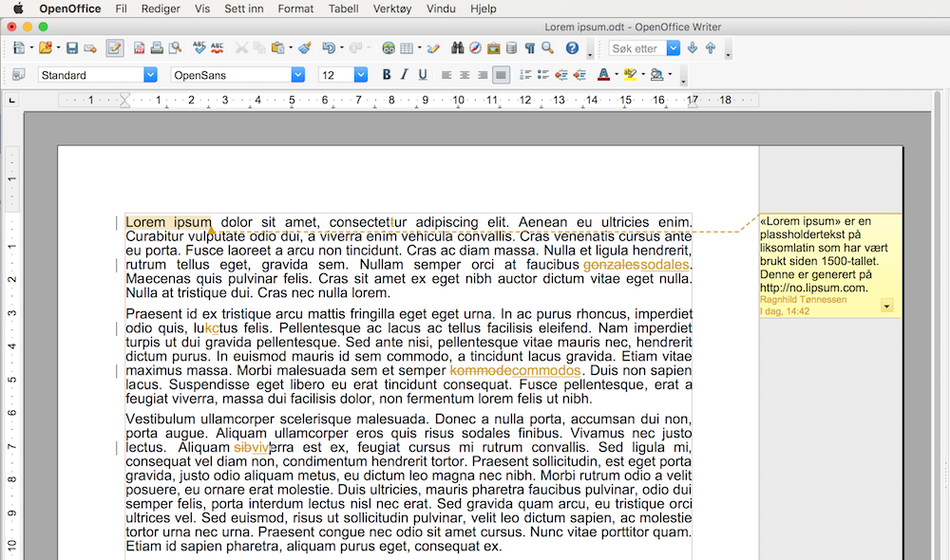Screen dimensions: 950x560
Task: Open the print preview icon
Action: pos(175,47)
